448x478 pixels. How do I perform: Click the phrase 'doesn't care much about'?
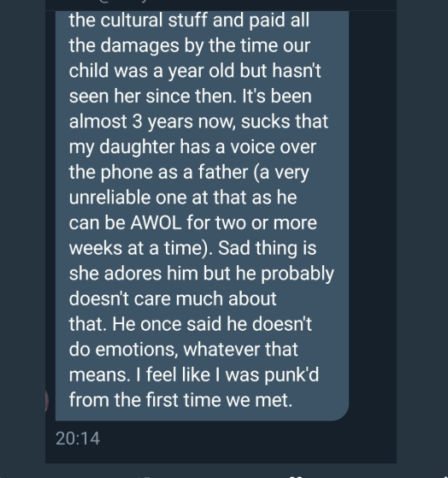[173, 298]
